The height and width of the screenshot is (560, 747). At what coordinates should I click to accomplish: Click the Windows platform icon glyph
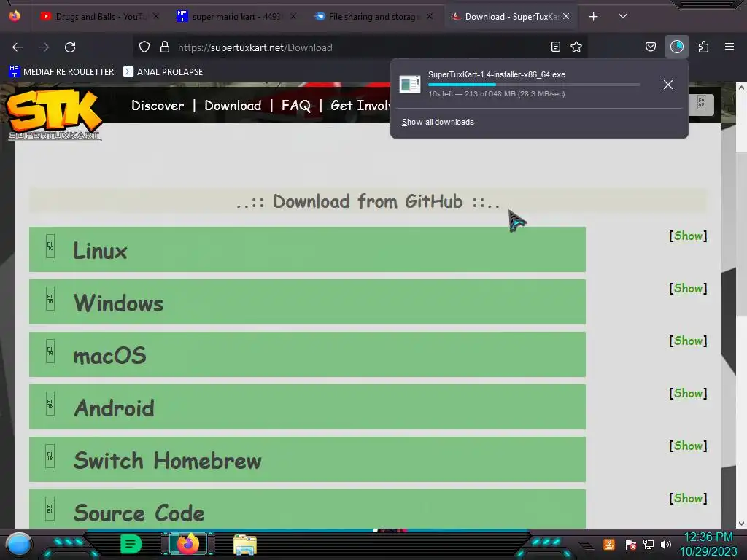(50, 298)
